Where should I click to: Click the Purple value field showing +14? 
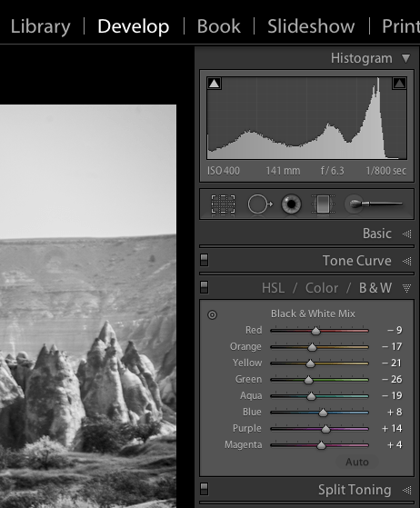click(x=392, y=428)
